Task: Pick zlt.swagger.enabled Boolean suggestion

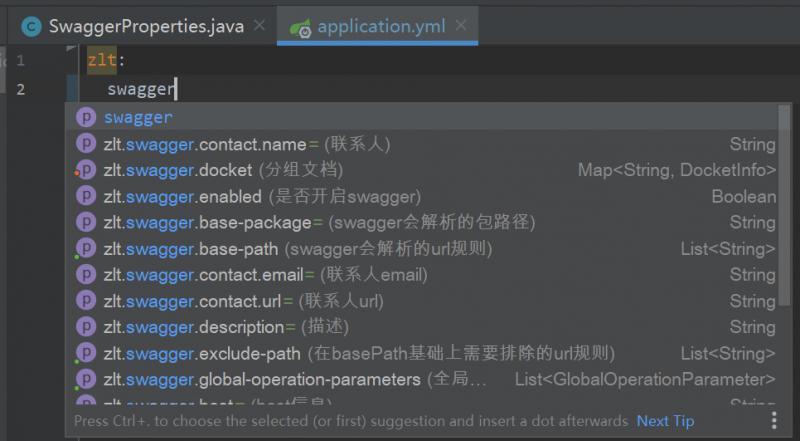Action: pos(262,196)
